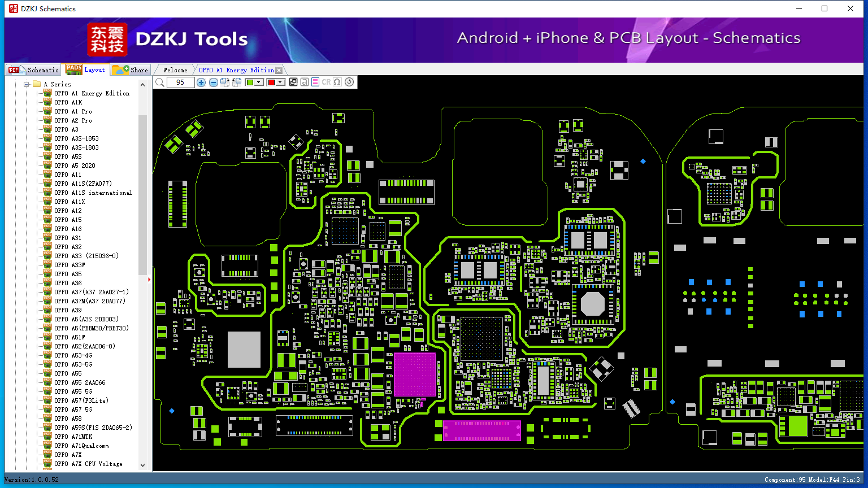Click the A Series folder label

[57, 84]
